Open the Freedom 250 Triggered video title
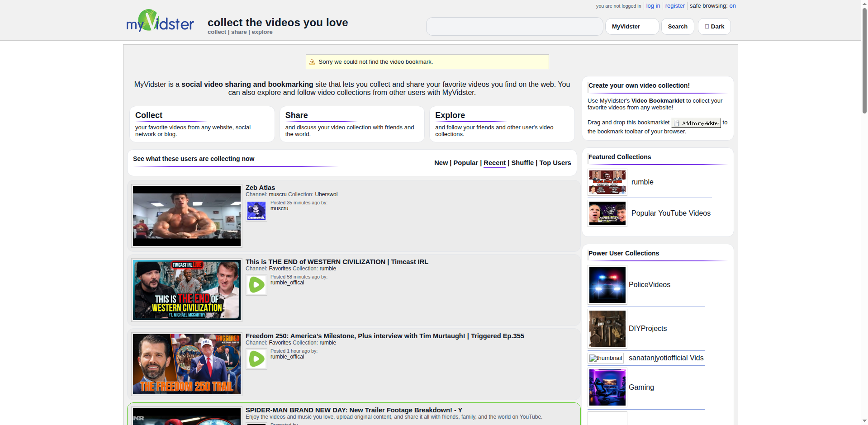This screenshot has height=425, width=868. click(385, 336)
